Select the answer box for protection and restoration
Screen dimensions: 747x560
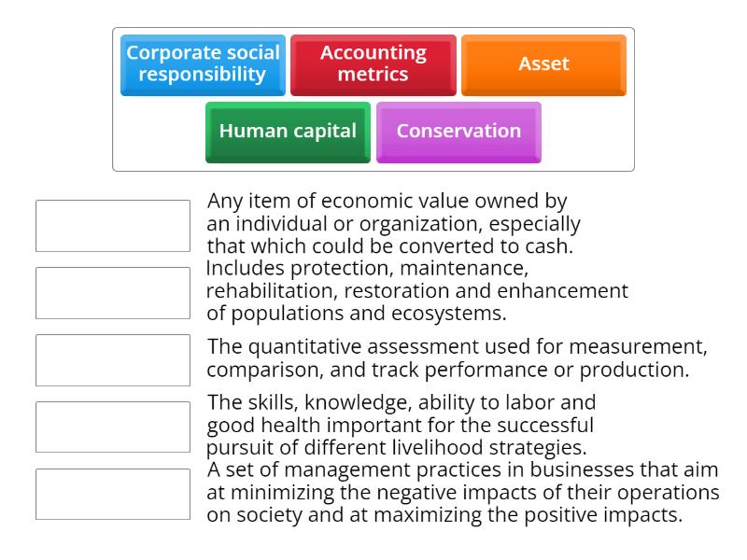tap(113, 293)
